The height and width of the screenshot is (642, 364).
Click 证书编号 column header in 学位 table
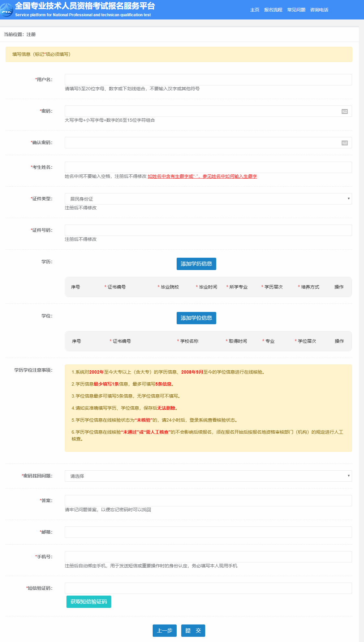pos(120,341)
